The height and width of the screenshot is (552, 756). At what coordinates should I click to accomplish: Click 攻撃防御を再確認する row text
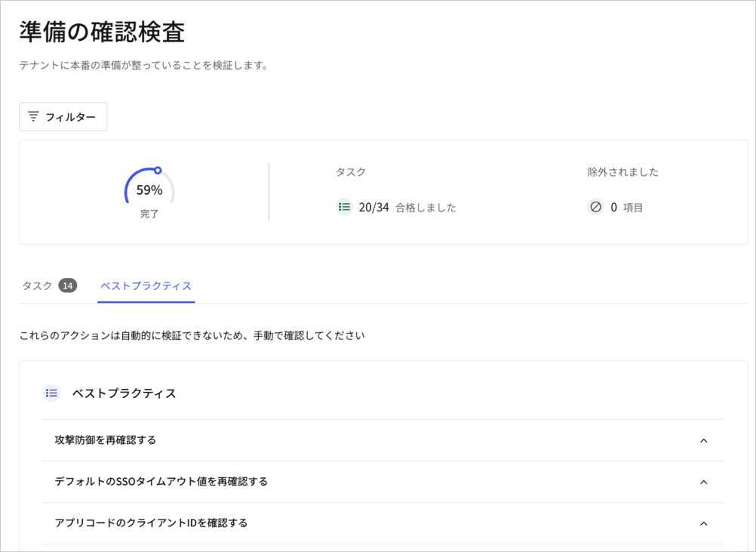106,440
